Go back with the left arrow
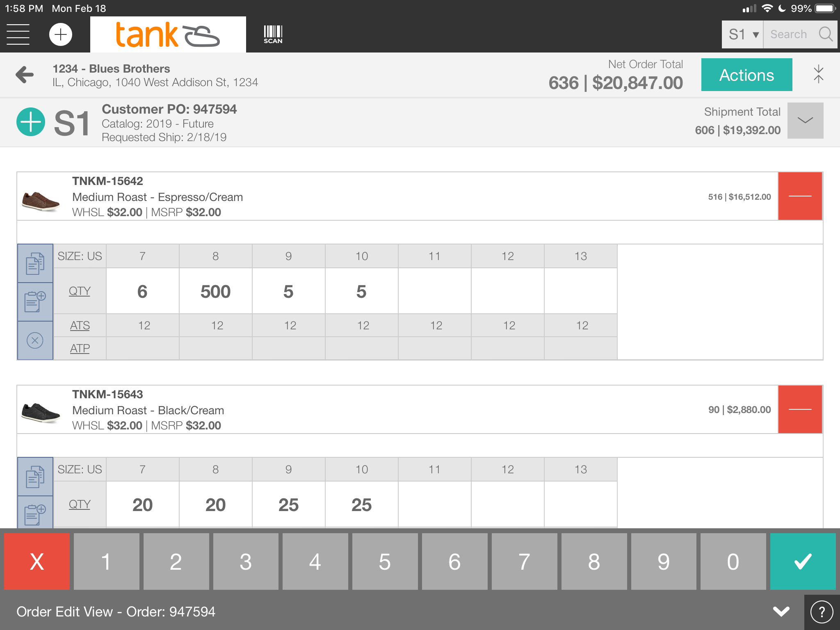Image resolution: width=840 pixels, height=630 pixels. (x=25, y=75)
